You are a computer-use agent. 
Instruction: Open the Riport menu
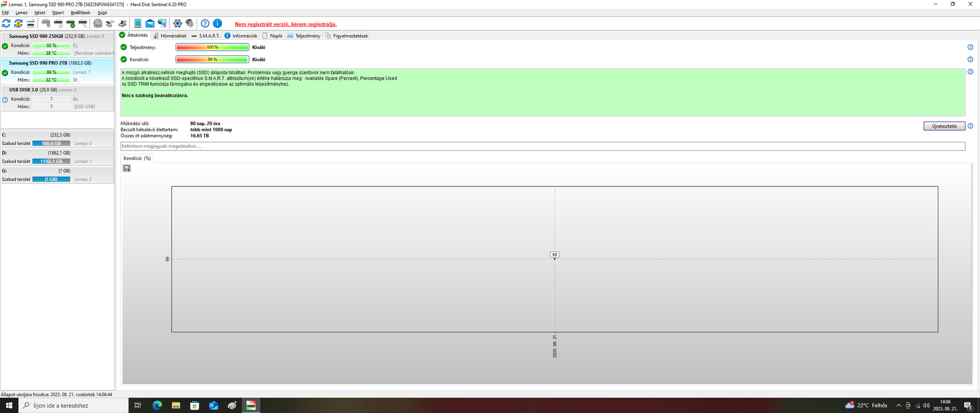[x=58, y=13]
